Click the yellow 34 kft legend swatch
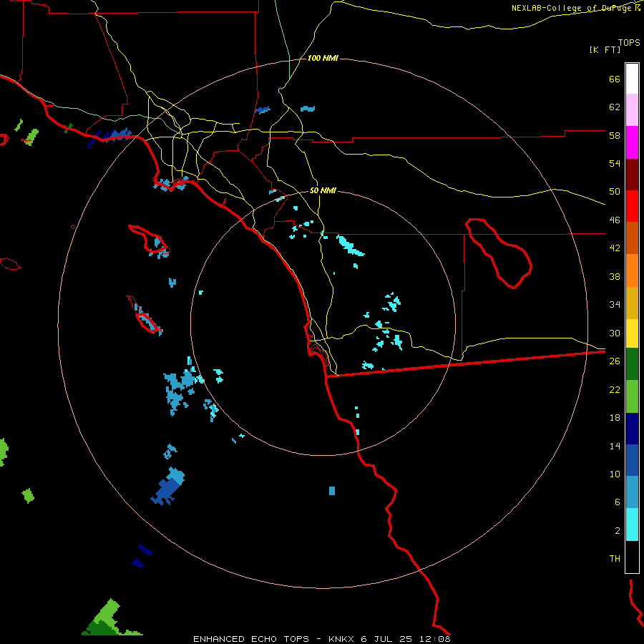The height and width of the screenshot is (644, 644). (x=632, y=333)
